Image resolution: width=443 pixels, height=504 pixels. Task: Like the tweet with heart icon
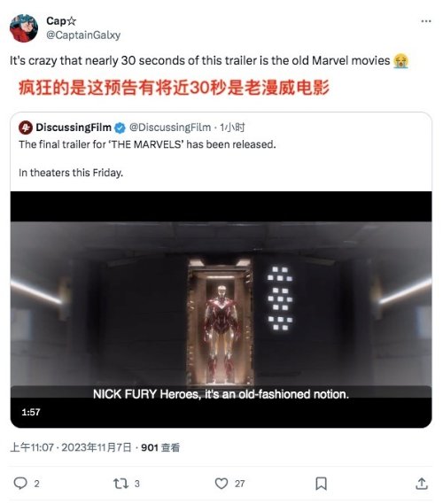pyautogui.click(x=221, y=483)
